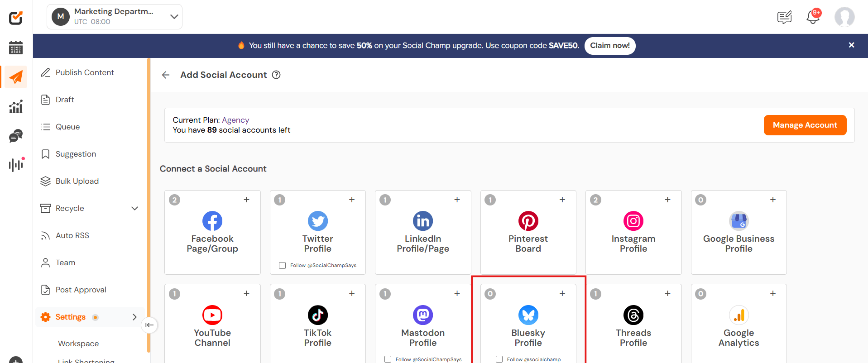
Task: Open the analytics bar chart icon
Action: coord(16,107)
